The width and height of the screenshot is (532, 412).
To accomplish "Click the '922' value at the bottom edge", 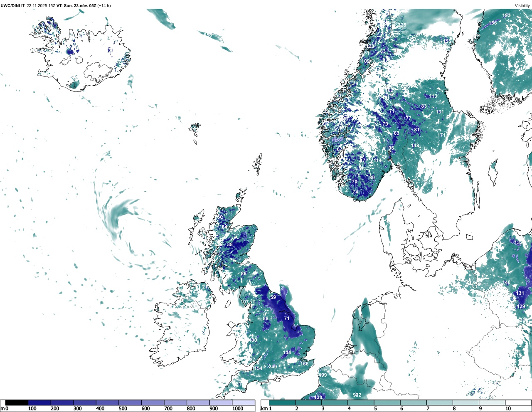I will point(357,395).
